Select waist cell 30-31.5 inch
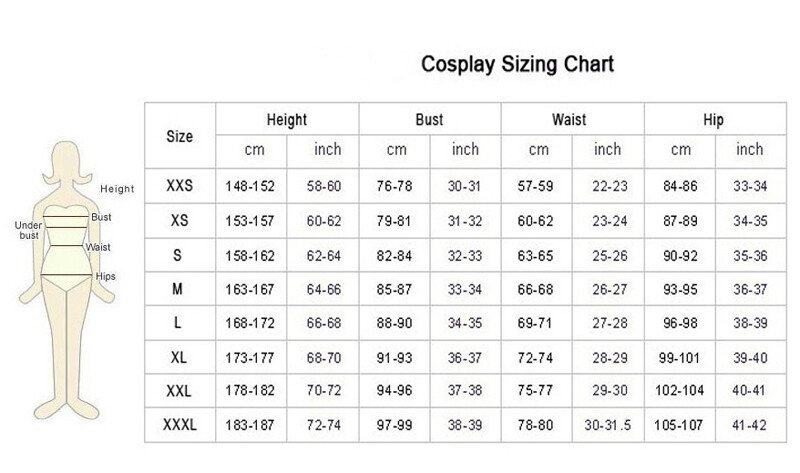The width and height of the screenshot is (800, 473). (x=608, y=425)
